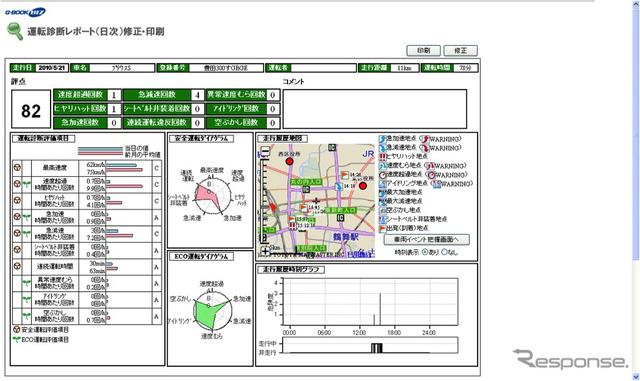Select the 時刻表示 あり radio button
The image size is (640, 381).
click(x=424, y=252)
